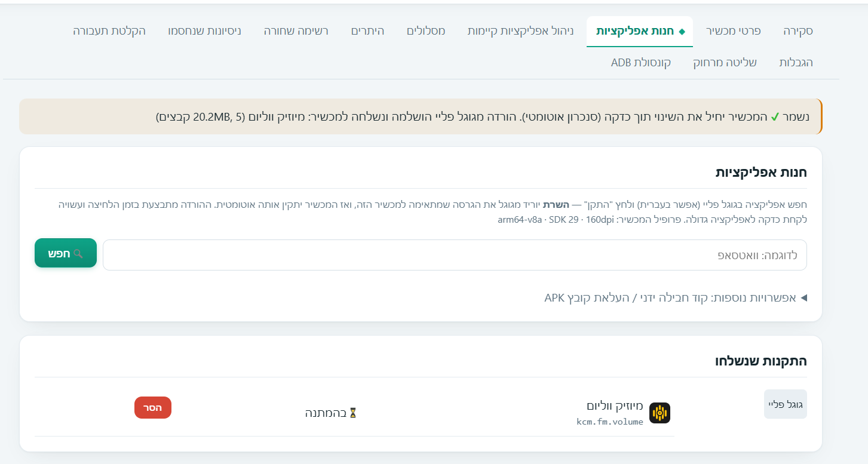Click the מיוזיק ווליום app name
This screenshot has width=868, height=464.
[615, 407]
